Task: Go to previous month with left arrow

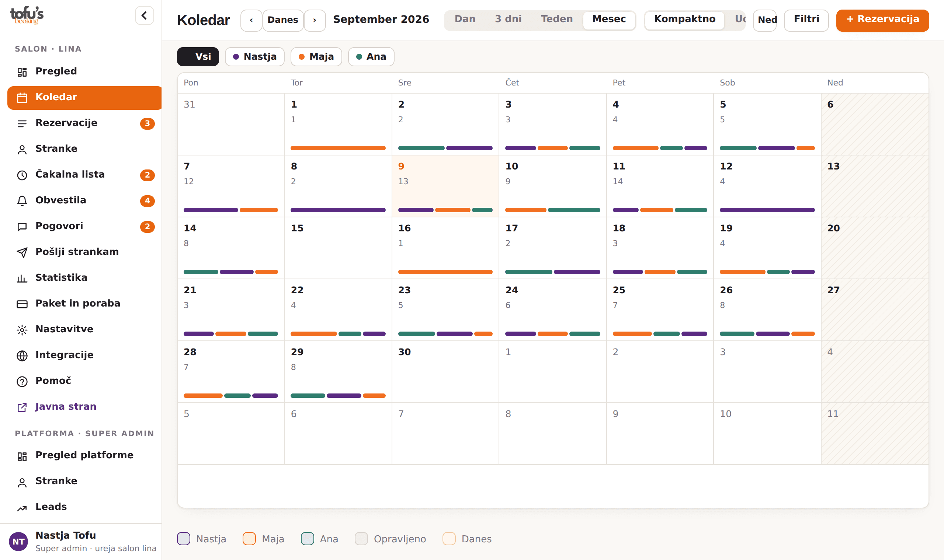Action: (251, 20)
